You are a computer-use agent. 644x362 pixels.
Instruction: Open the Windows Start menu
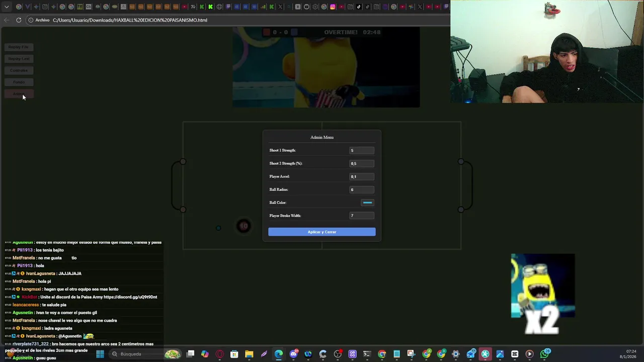click(x=100, y=354)
